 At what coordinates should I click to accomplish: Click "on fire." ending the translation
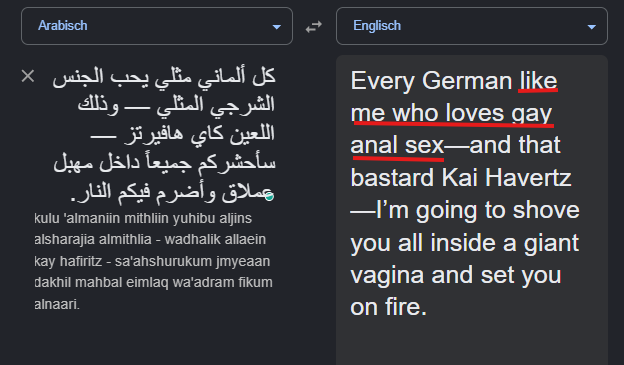pyautogui.click(x=388, y=307)
